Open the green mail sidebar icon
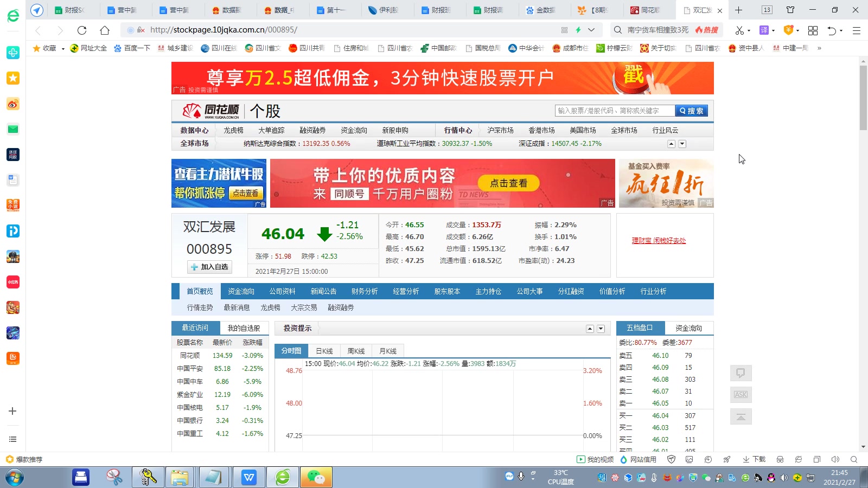 click(x=13, y=129)
